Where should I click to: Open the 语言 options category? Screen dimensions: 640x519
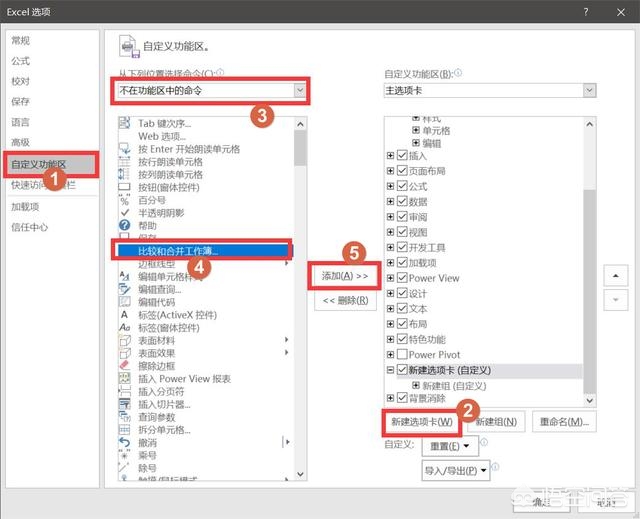click(x=20, y=122)
